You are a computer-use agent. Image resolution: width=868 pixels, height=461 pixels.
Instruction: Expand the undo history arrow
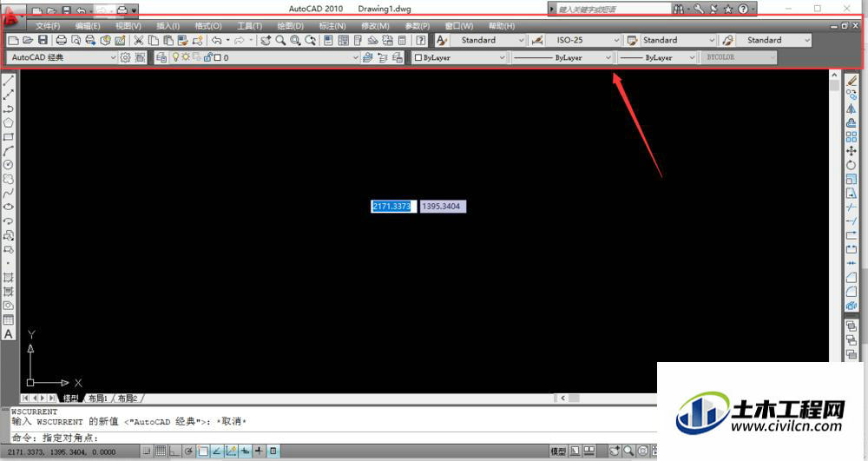pyautogui.click(x=227, y=41)
